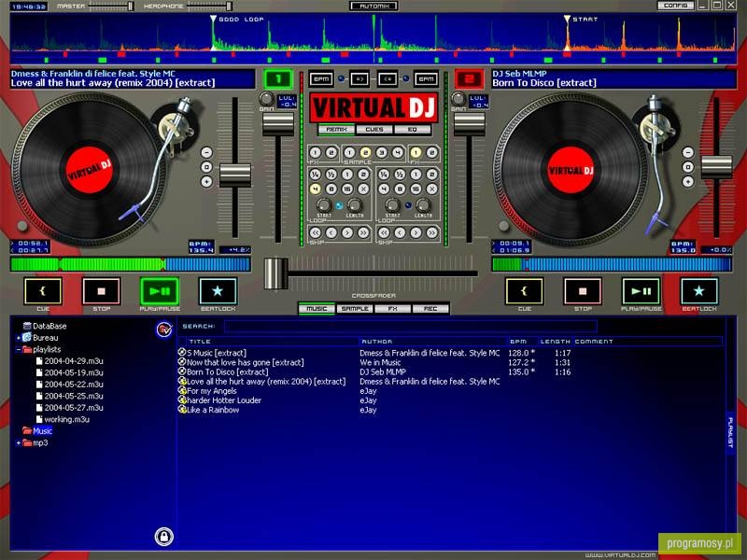This screenshot has height=560, width=747.
Task: Toggle Play/Pause on the left deck
Action: (160, 291)
